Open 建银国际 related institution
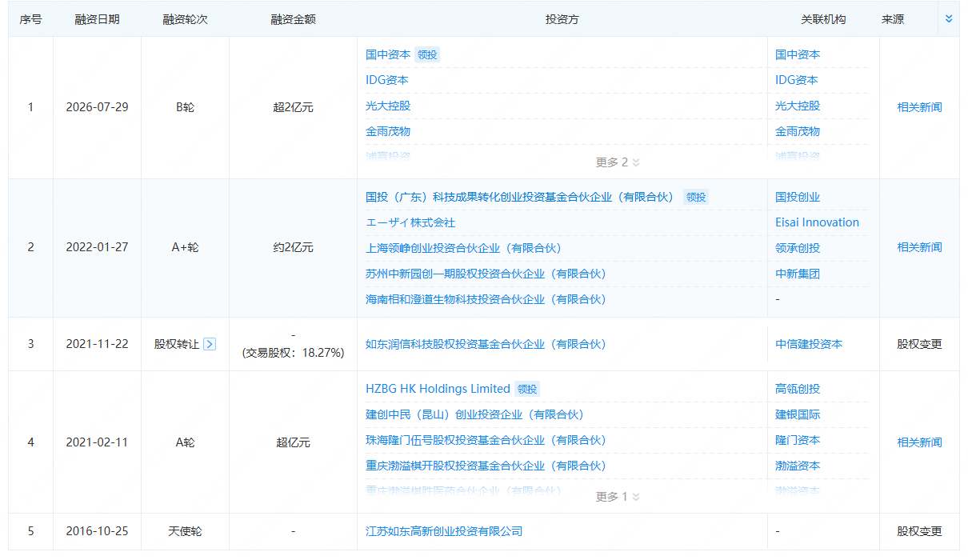 [x=798, y=414]
